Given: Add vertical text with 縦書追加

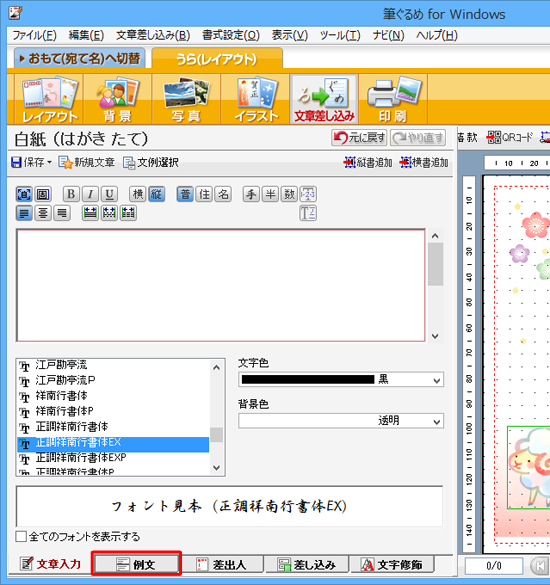Looking at the screenshot, I should 368,162.
